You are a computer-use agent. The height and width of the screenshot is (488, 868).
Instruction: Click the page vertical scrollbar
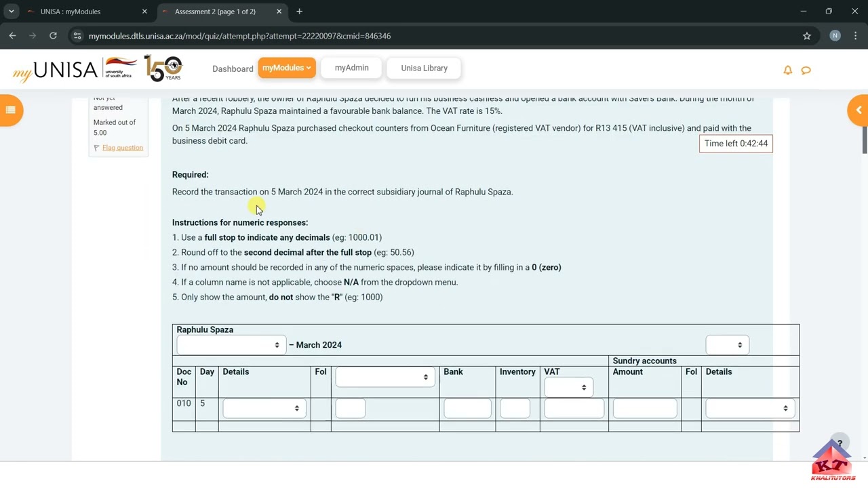click(864, 139)
